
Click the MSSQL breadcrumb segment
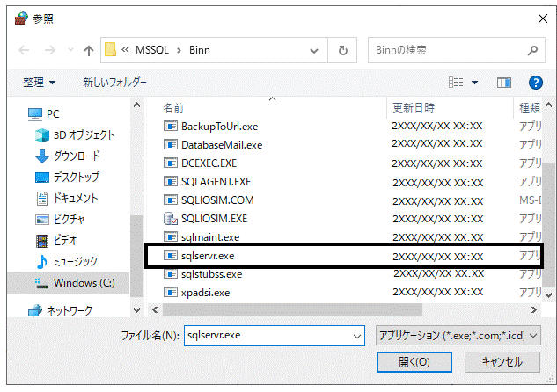coord(152,50)
